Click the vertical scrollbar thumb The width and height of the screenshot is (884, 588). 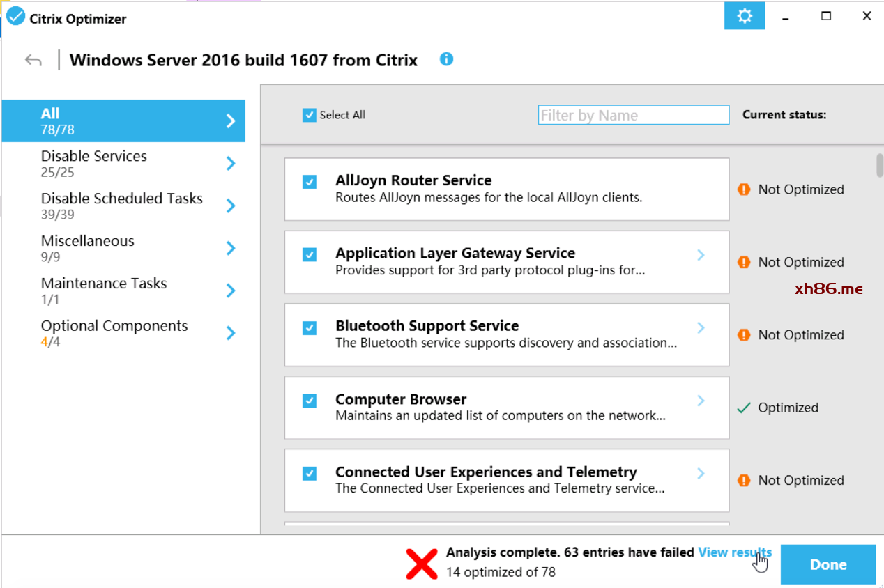[880, 165]
